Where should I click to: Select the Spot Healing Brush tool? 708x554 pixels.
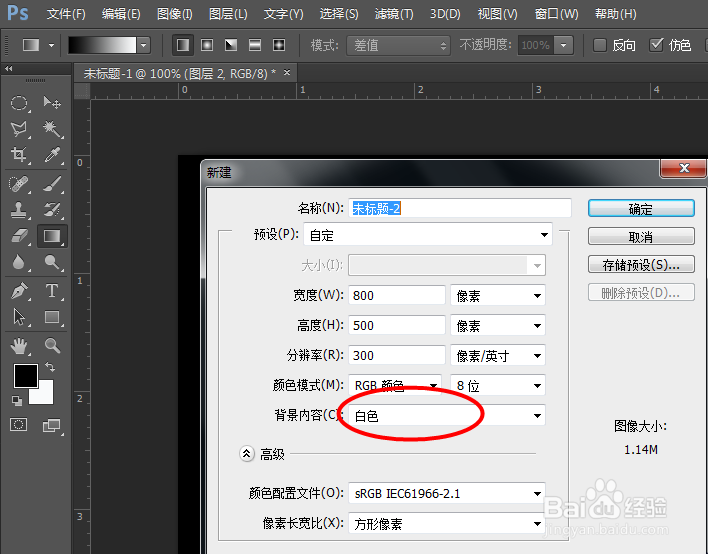point(19,184)
